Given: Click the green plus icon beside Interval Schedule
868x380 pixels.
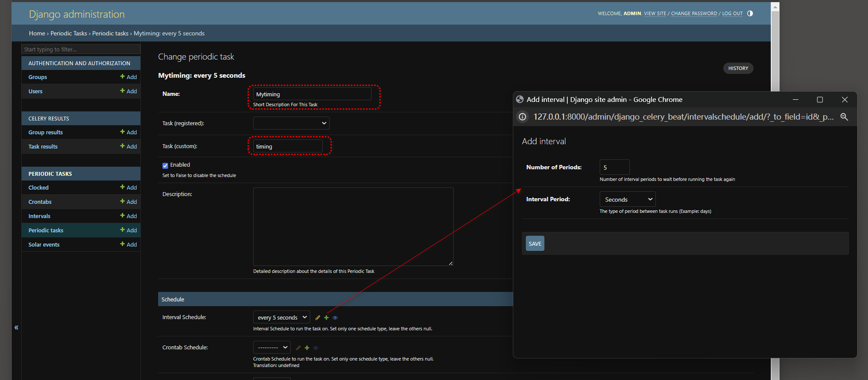Looking at the screenshot, I should pyautogui.click(x=326, y=317).
